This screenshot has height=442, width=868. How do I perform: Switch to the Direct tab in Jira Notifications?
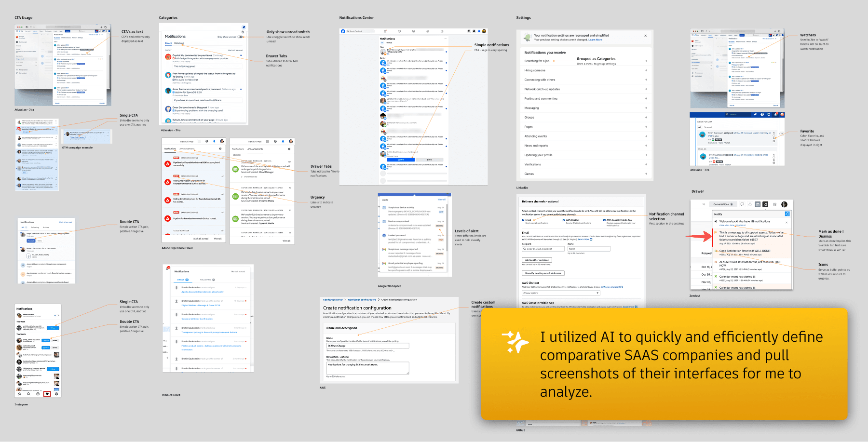pyautogui.click(x=168, y=43)
